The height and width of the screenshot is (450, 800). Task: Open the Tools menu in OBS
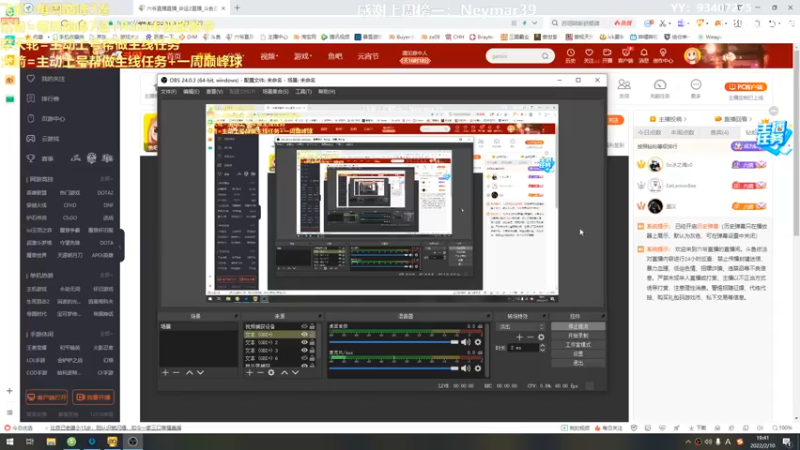click(x=304, y=92)
